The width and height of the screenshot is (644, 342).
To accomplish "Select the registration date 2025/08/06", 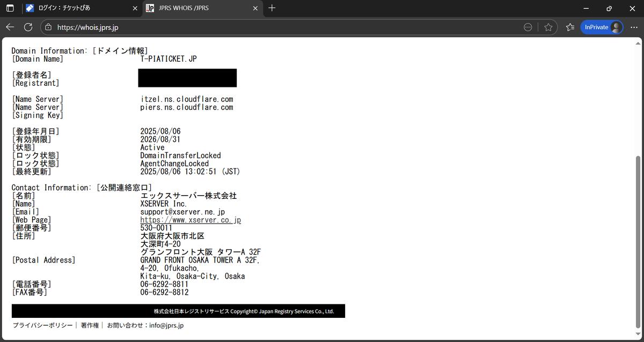I will [160, 131].
